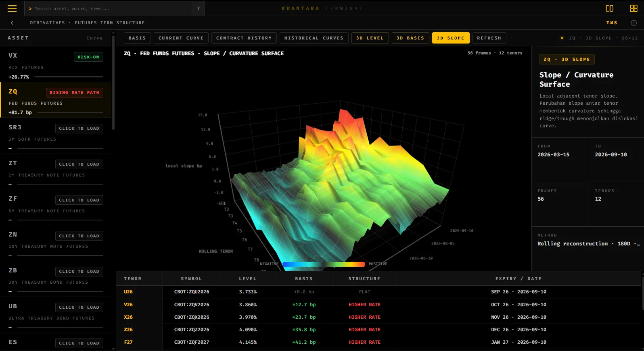Open the DERIVATIVES breadcrumb

coord(47,23)
